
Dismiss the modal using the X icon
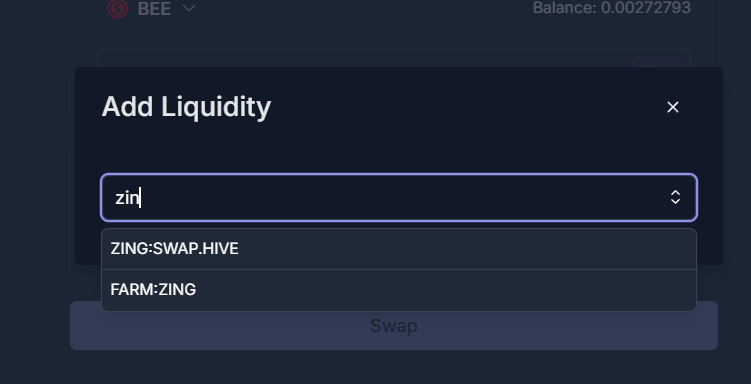pos(672,107)
